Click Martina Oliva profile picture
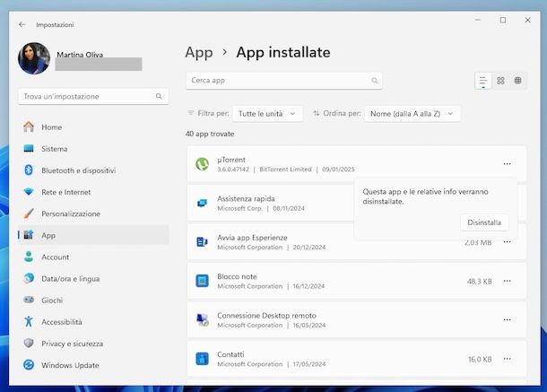The image size is (547, 392). [x=34, y=58]
